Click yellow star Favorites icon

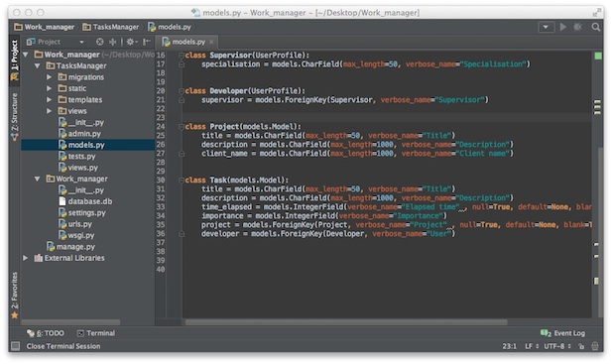(15, 315)
